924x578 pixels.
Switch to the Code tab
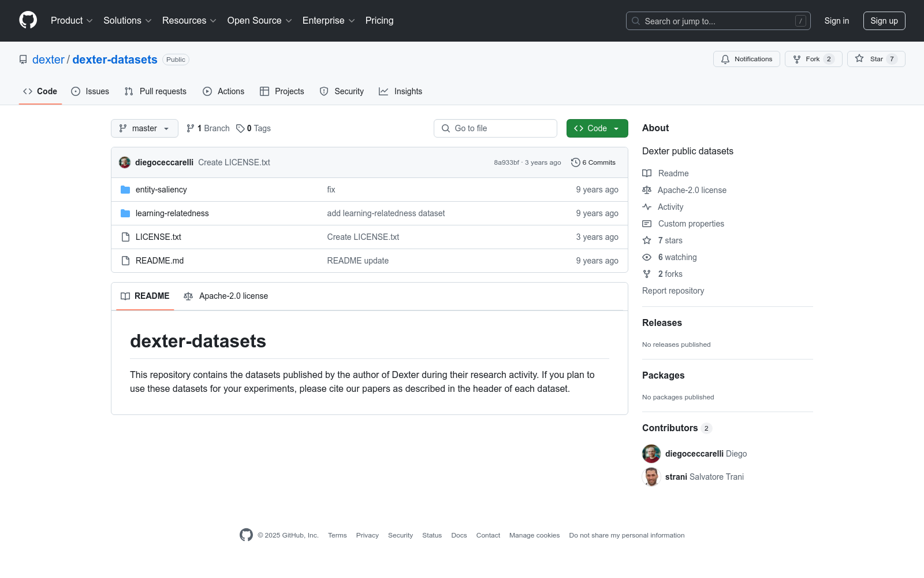[x=40, y=91]
